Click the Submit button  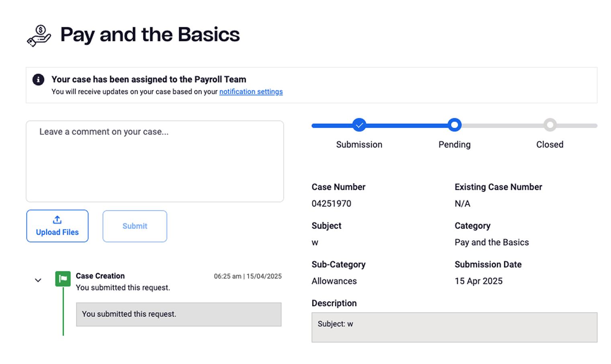point(135,226)
